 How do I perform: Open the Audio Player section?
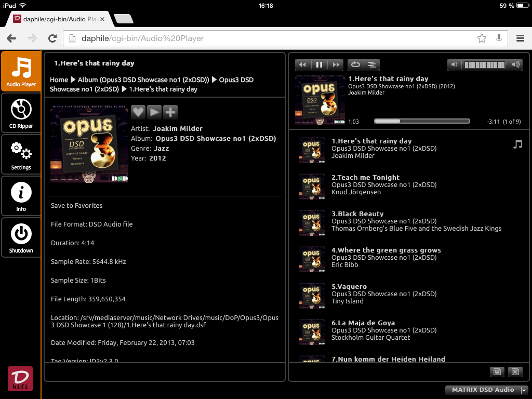21,71
